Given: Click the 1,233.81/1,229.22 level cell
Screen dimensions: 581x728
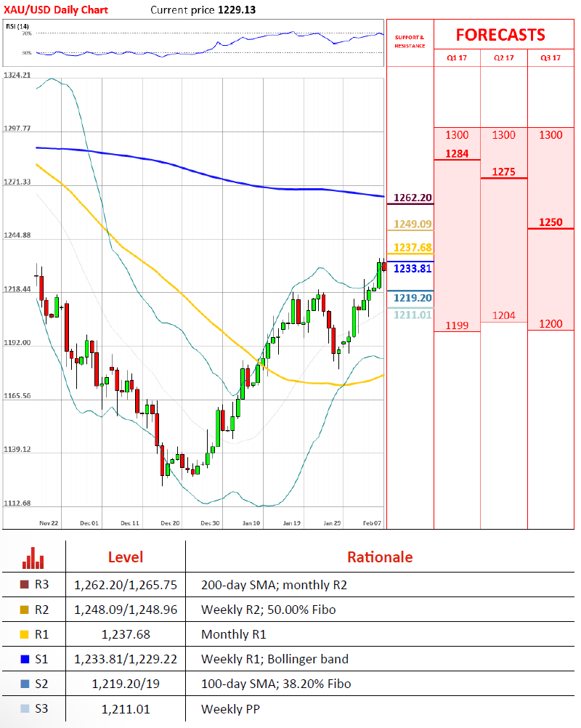Looking at the screenshot, I should [x=126, y=659].
